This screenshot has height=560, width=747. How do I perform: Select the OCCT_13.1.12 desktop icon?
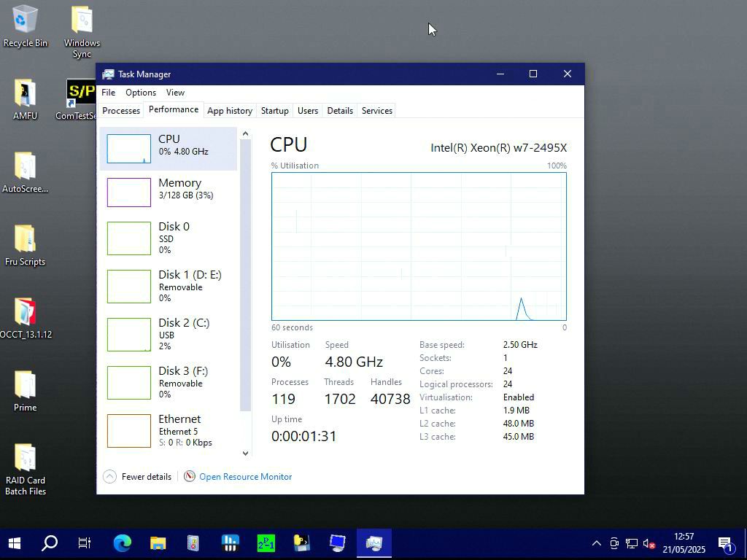pyautogui.click(x=26, y=318)
